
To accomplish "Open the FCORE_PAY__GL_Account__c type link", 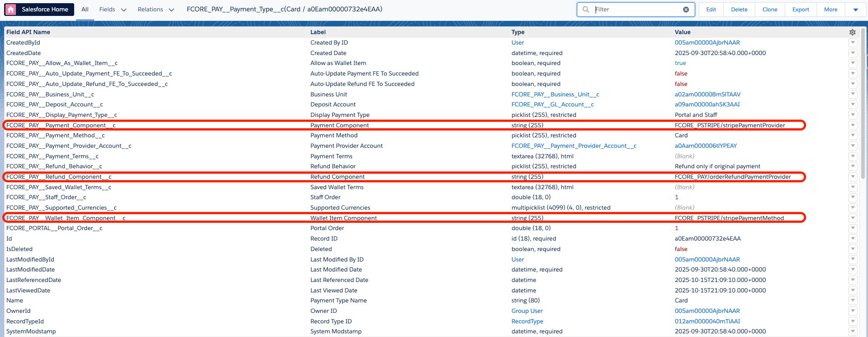I will pyautogui.click(x=552, y=105).
